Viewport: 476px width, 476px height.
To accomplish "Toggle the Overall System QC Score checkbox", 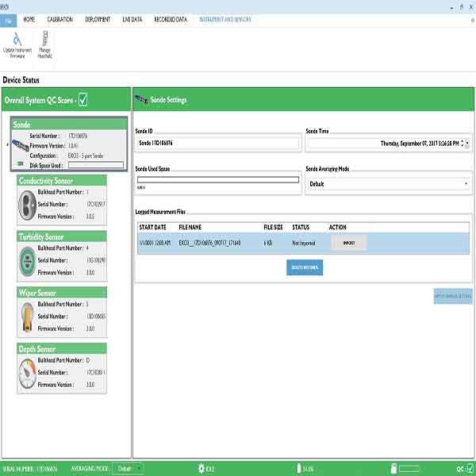I will [x=83, y=99].
